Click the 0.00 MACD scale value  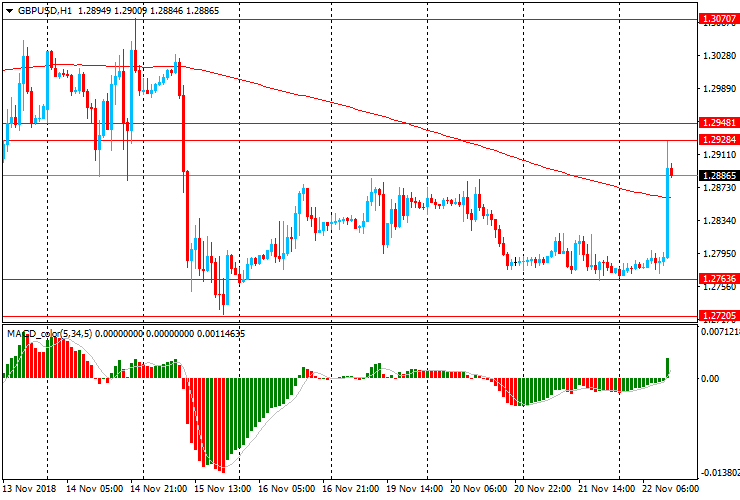point(710,379)
